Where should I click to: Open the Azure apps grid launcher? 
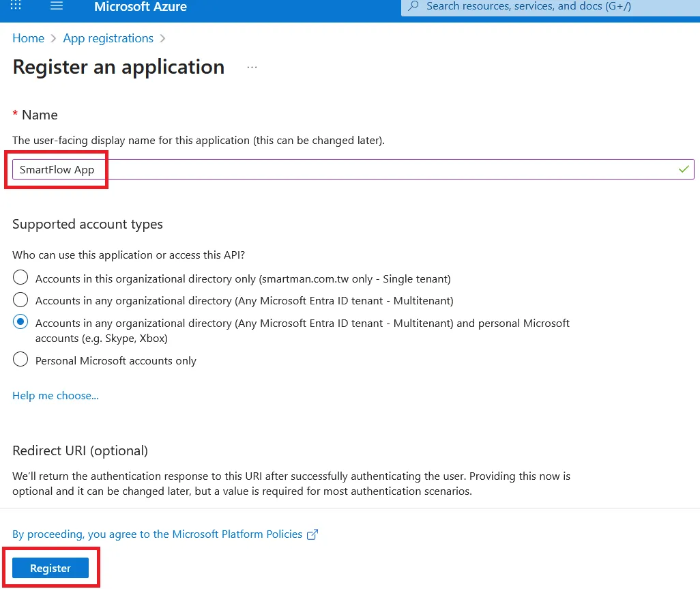point(16,5)
